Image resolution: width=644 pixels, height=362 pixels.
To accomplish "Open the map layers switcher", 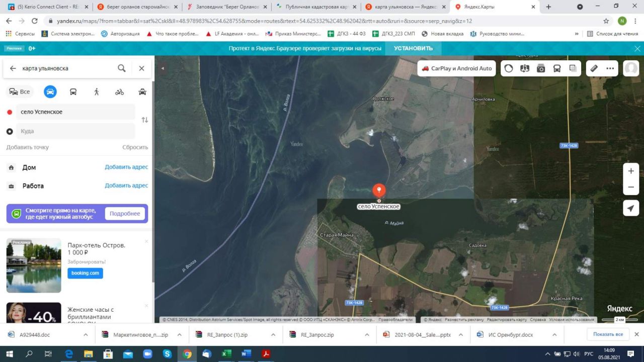I will [x=573, y=68].
